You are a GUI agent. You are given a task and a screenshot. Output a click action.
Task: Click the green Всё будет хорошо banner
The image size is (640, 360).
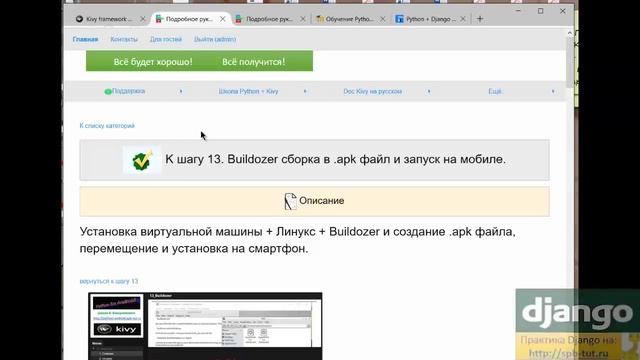point(199,61)
